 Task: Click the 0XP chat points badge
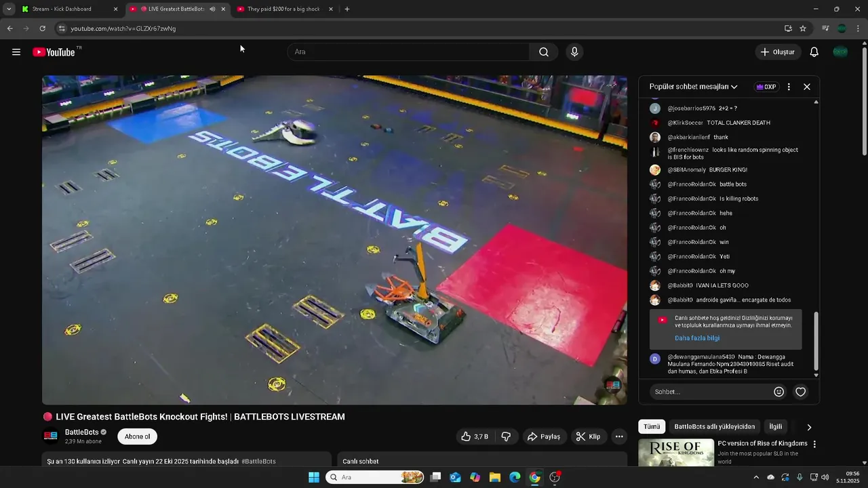[766, 87]
